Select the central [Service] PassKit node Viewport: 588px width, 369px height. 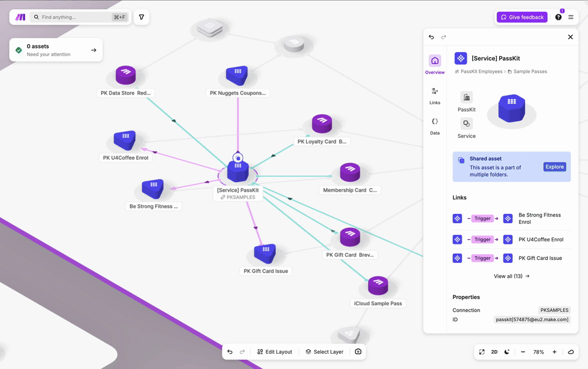click(x=238, y=171)
